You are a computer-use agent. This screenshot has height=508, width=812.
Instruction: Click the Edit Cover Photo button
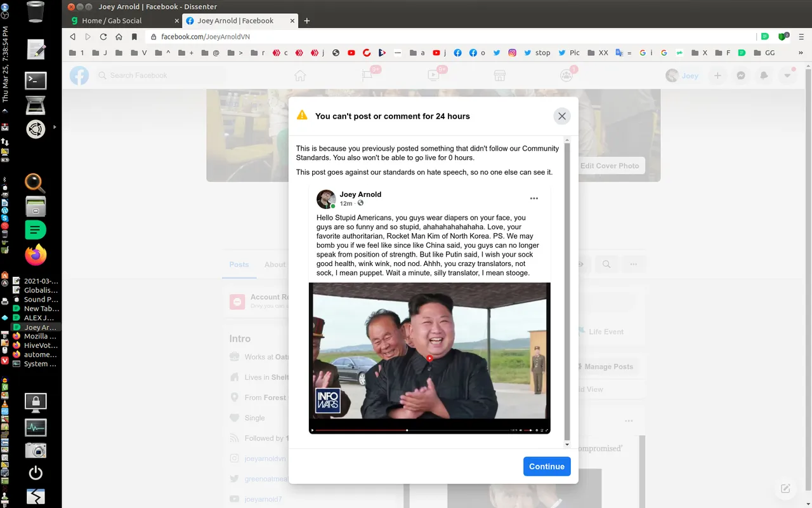coord(610,166)
